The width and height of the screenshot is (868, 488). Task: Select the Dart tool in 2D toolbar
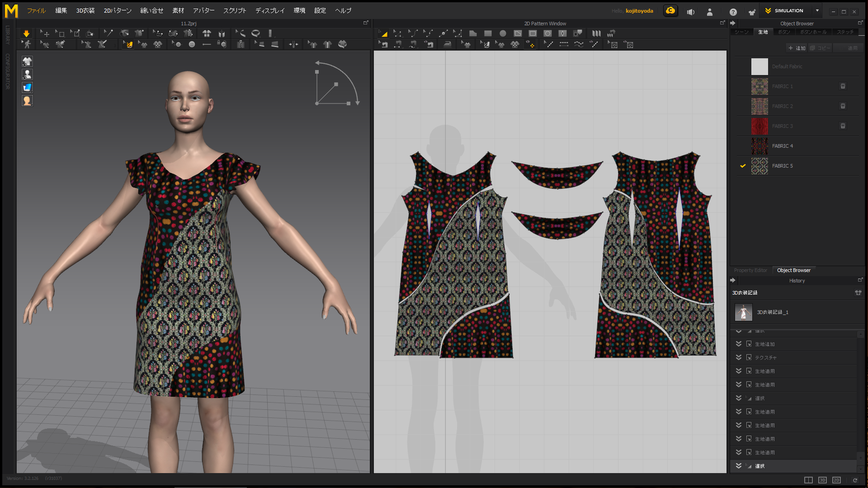click(562, 33)
